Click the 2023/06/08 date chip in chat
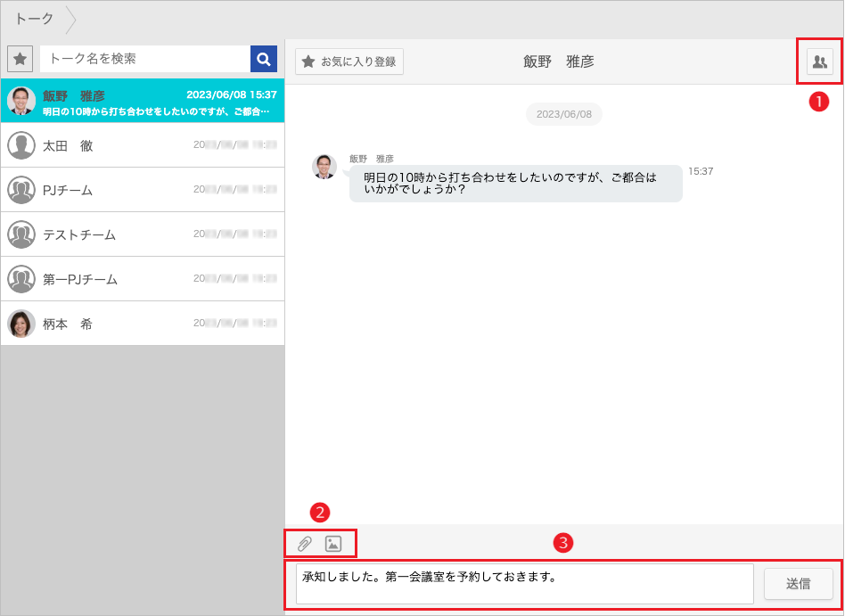Viewport: 845px width, 616px height. coord(563,114)
